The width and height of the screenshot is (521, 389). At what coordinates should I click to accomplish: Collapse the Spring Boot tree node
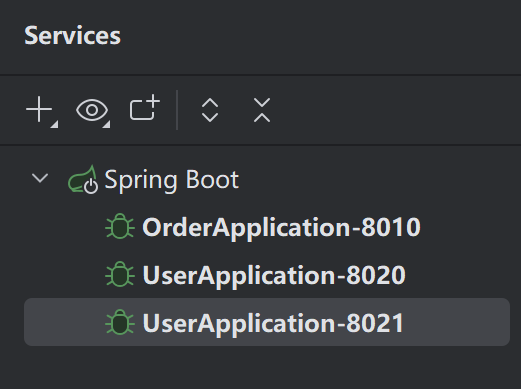(40, 178)
